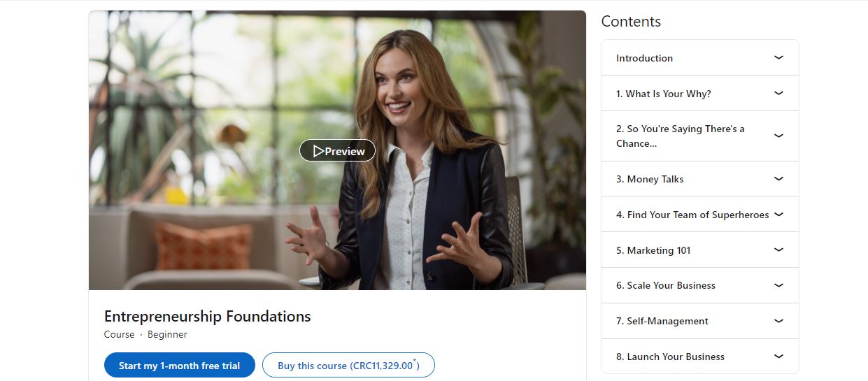Expand chevron for So You're Saying There's a Chance
The width and height of the screenshot is (868, 381).
click(x=778, y=136)
